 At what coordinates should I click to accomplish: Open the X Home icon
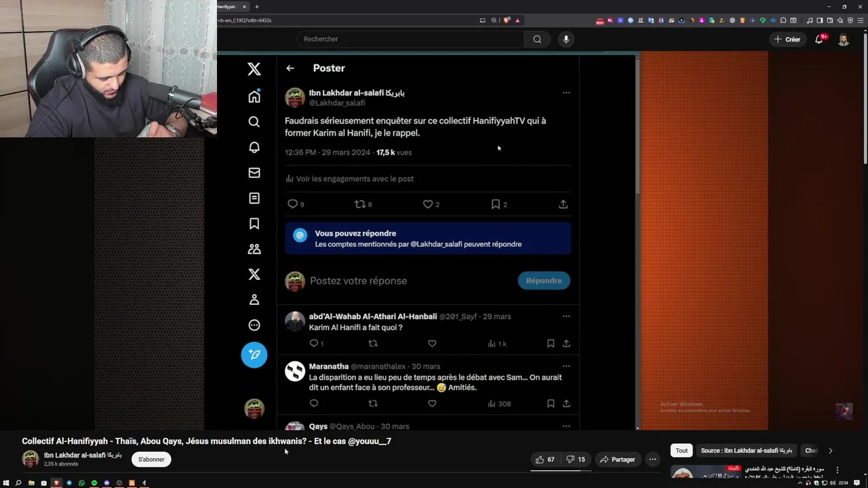[x=254, y=96]
